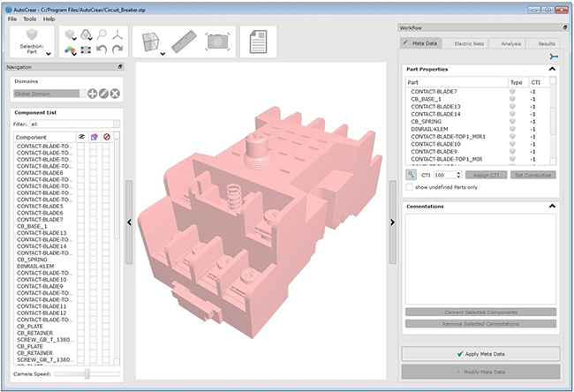Click the Type icon of CB_SPRING part

click(x=512, y=122)
